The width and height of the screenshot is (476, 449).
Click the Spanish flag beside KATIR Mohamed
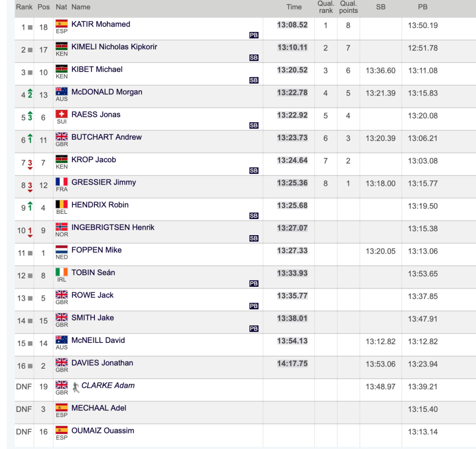click(62, 24)
